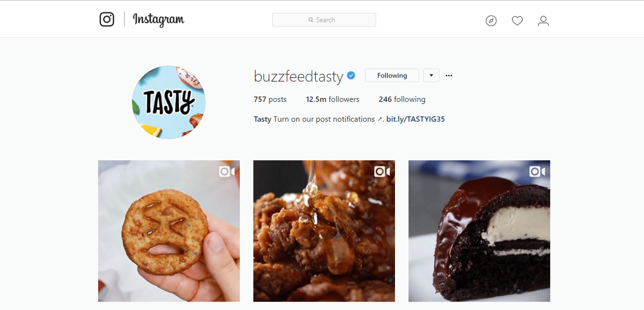The image size is (644, 310).
Task: Open the chocolate cream-filled cake post
Action: coord(479,231)
